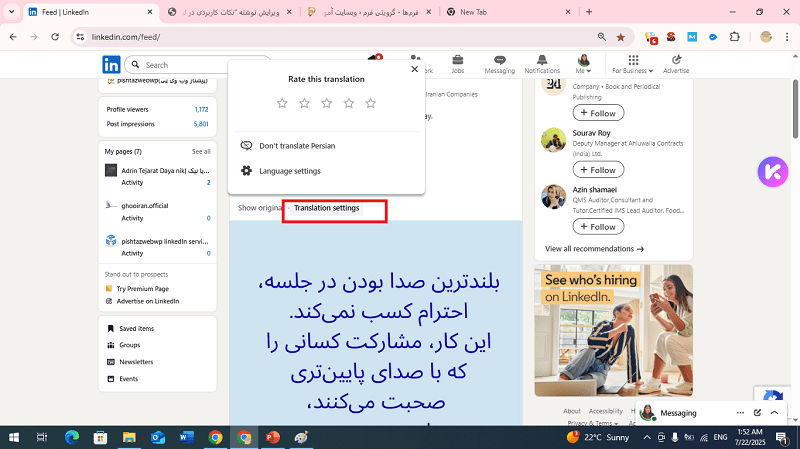The width and height of the screenshot is (800, 449).
Task: Rate translation with second star
Action: tap(305, 104)
